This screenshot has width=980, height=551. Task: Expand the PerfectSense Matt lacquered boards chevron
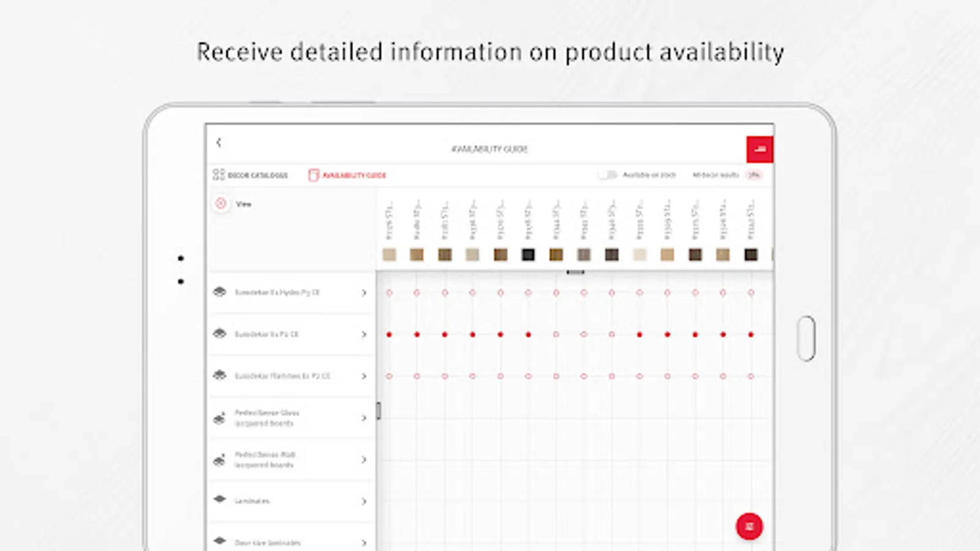click(x=364, y=459)
